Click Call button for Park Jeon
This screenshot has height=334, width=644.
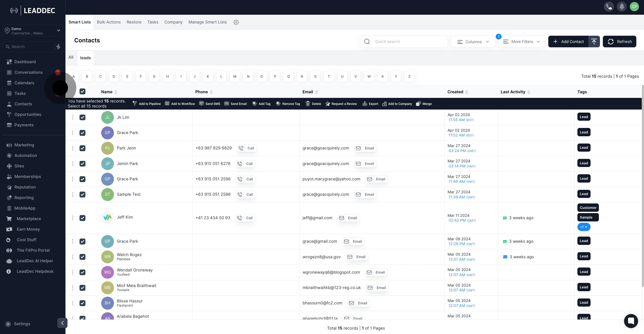(247, 148)
